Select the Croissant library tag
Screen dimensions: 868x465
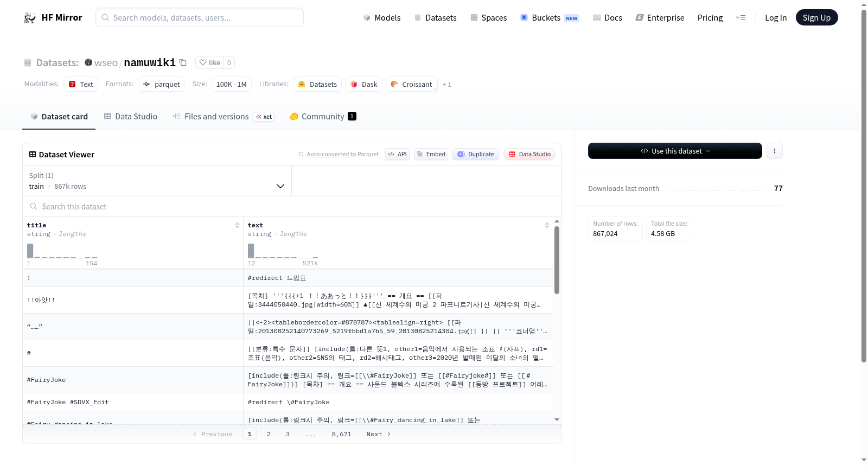tap(412, 84)
